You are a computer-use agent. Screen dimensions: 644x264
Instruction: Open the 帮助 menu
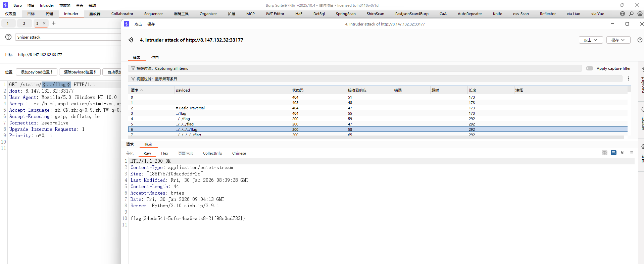92,5
